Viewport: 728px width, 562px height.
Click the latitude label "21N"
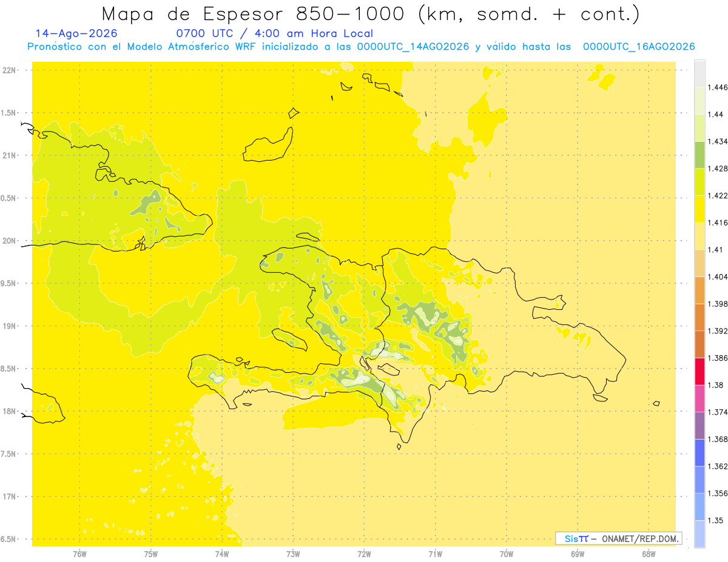tap(9, 156)
